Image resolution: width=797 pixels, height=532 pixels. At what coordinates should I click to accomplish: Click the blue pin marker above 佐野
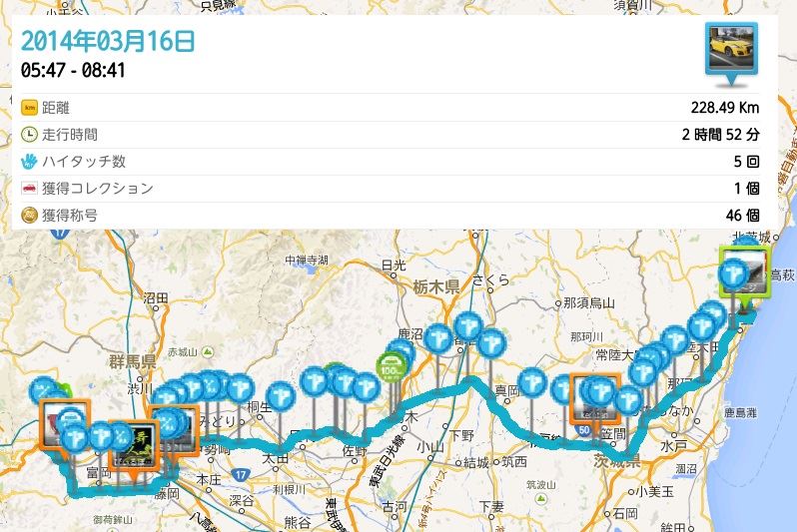point(365,387)
